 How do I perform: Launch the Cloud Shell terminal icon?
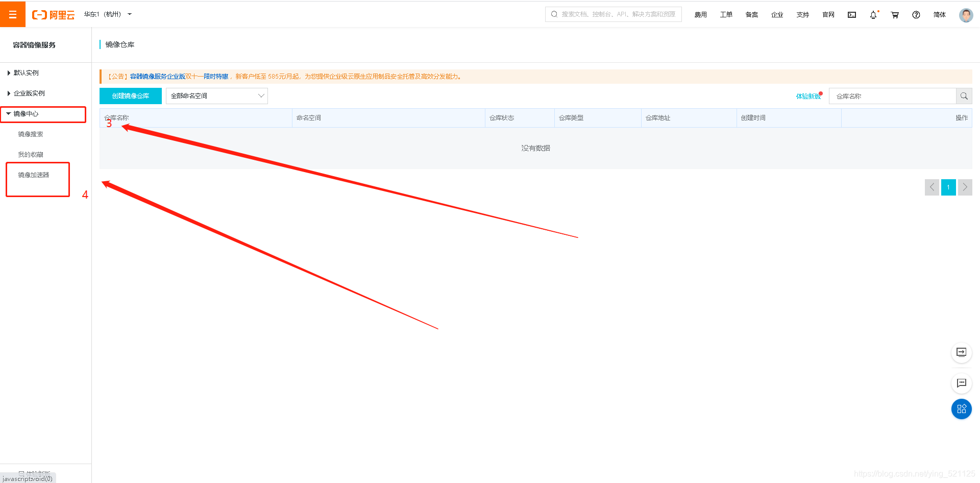(852, 15)
